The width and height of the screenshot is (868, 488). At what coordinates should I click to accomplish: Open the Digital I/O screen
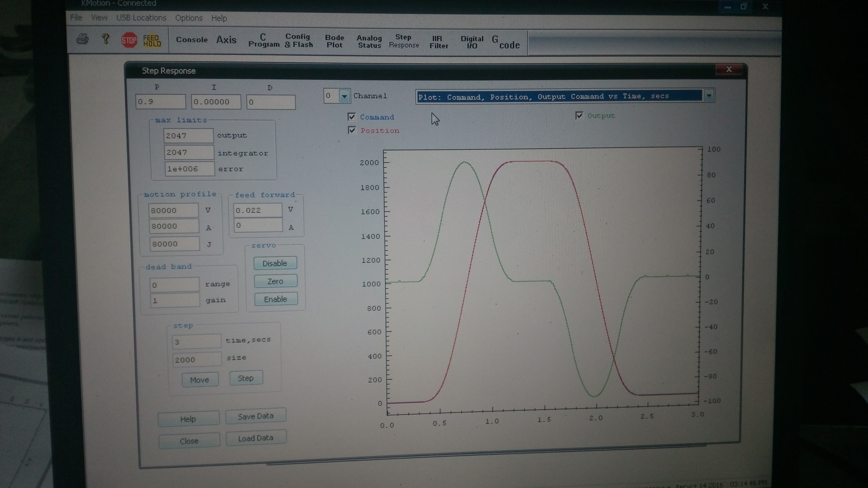[472, 42]
